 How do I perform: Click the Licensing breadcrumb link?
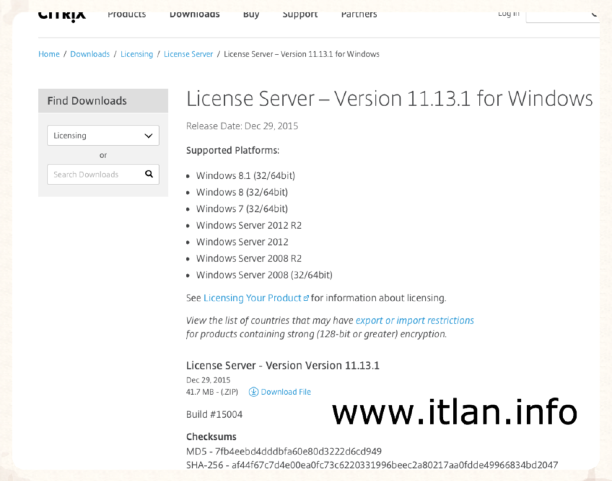[x=137, y=54]
